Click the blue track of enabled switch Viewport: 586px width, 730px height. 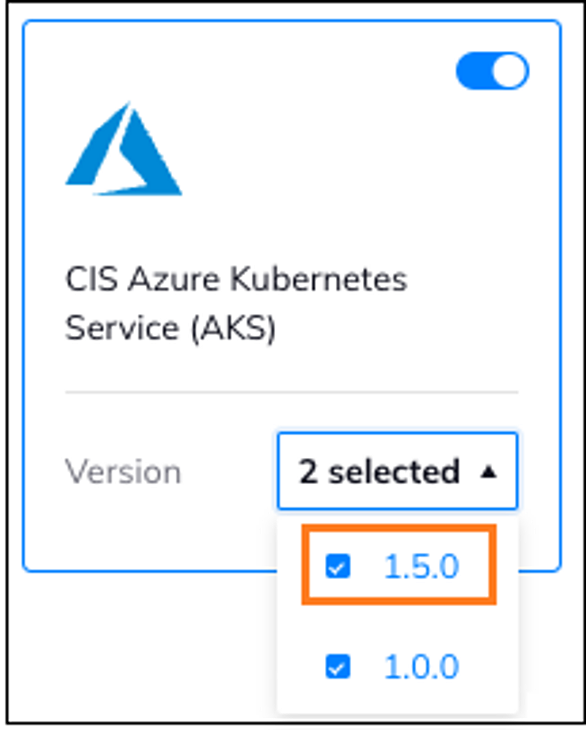coord(474,71)
